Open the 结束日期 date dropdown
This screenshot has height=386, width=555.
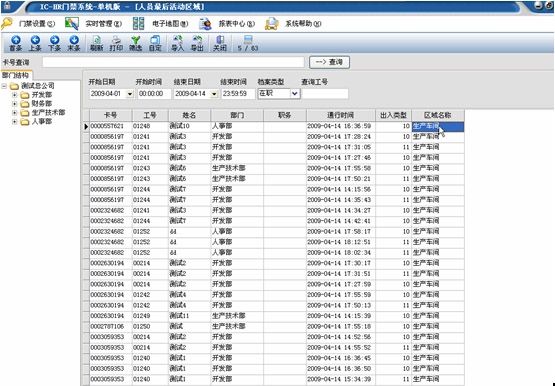pyautogui.click(x=214, y=94)
